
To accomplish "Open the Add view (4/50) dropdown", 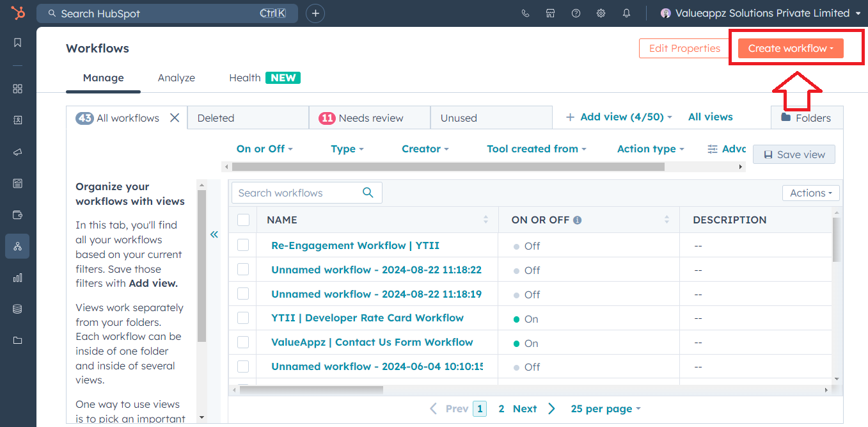I will (619, 117).
